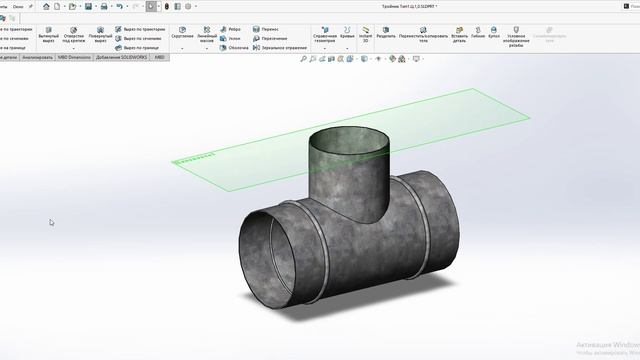640x360 pixels.
Task: Start Линейный массив (Linear Pattern)
Action: [x=207, y=34]
